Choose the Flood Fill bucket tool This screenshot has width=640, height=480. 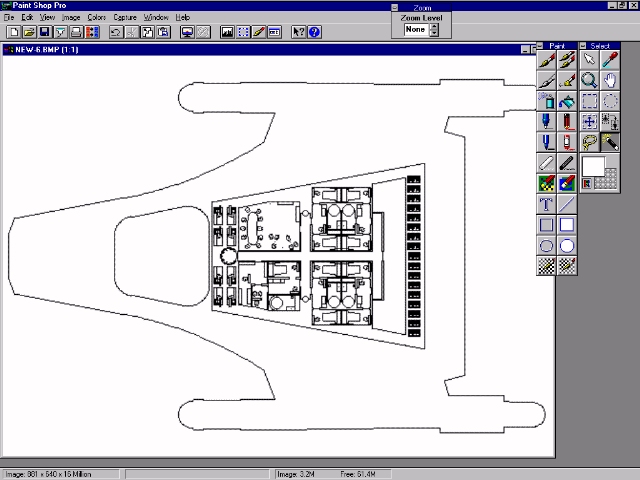click(x=567, y=101)
